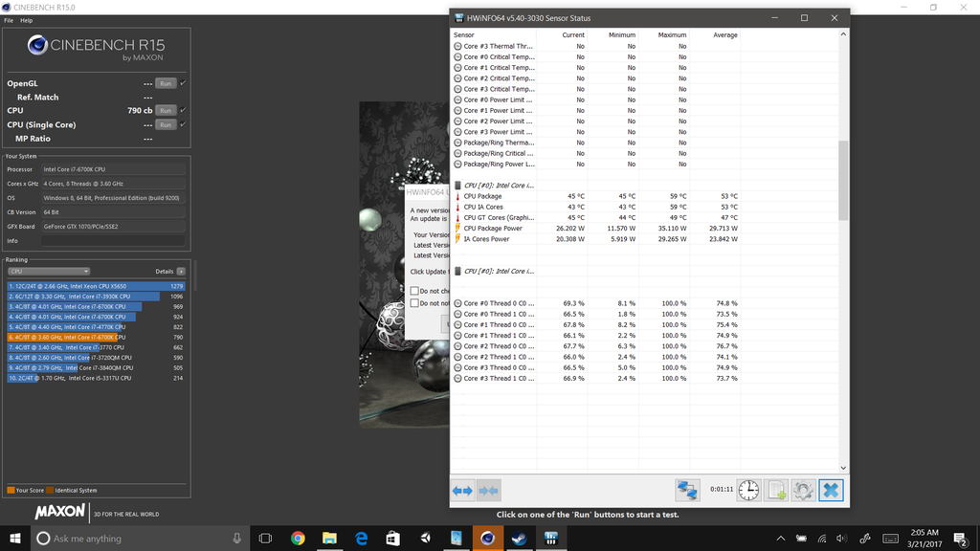
Task: Run the CPU benchmark
Action: tap(166, 111)
